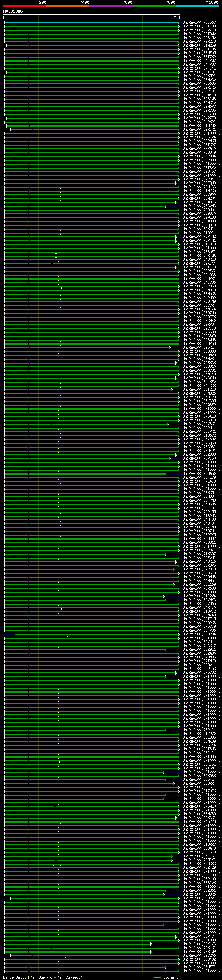The width and height of the screenshot is (222, 980).
Task: Click arrowhead ending the C6ZQW9 alignment
Action: coord(176,183)
